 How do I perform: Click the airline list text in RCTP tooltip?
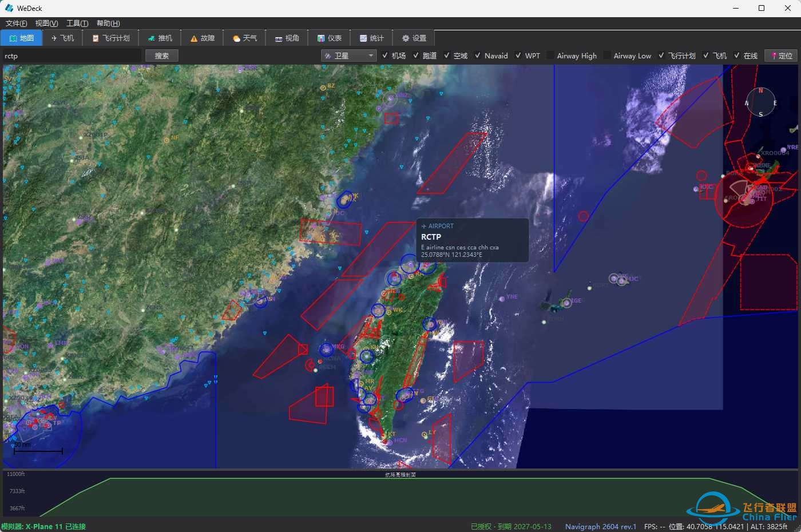pyautogui.click(x=460, y=248)
